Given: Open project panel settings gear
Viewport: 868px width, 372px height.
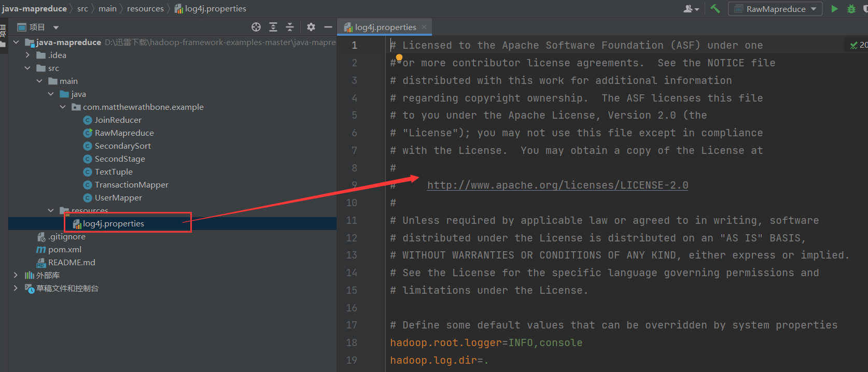Looking at the screenshot, I should coord(311,27).
